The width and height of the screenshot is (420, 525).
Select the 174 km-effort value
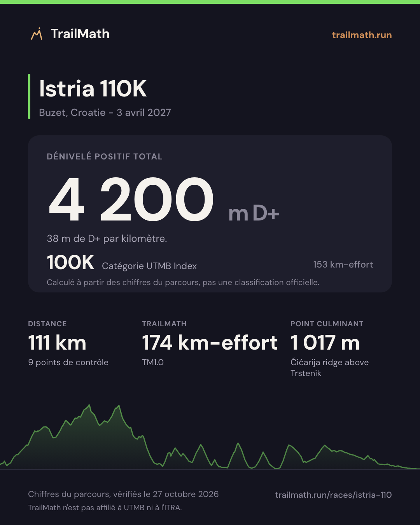tap(210, 343)
